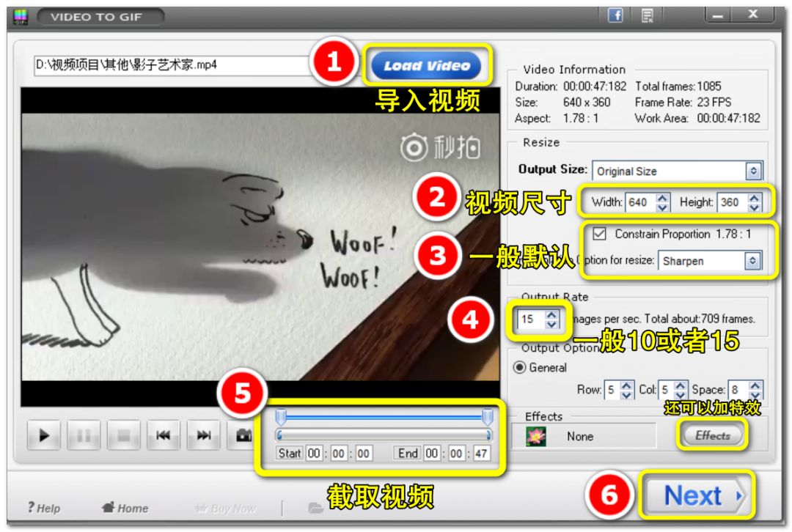Click the end handle of trim slider

(488, 416)
